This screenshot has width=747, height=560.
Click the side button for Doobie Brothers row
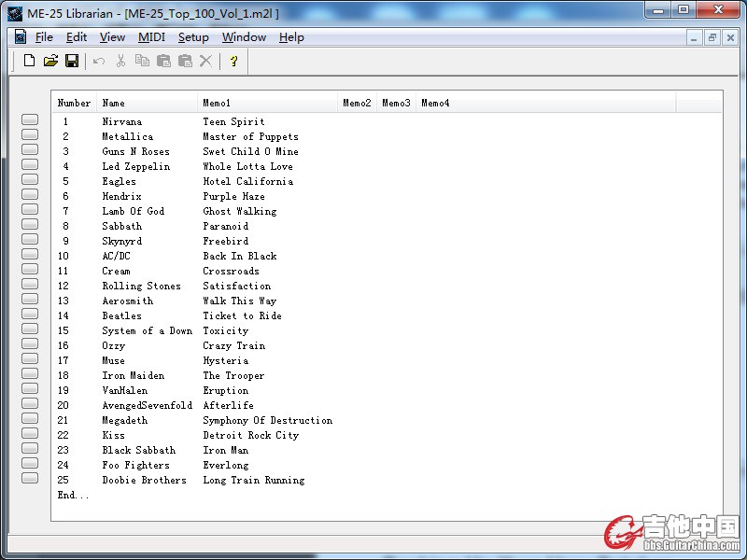tap(30, 478)
